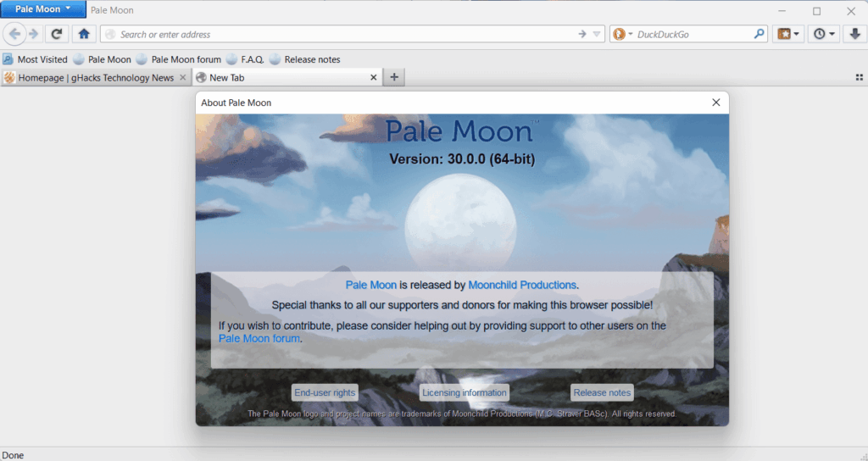Image resolution: width=868 pixels, height=461 pixels.
Task: Open the History clock button
Action: (x=823, y=34)
